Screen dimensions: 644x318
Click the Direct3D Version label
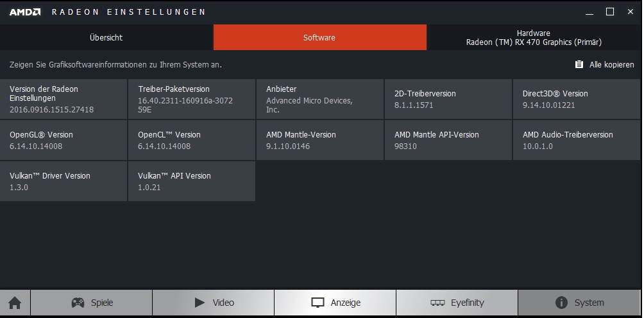[x=555, y=94]
